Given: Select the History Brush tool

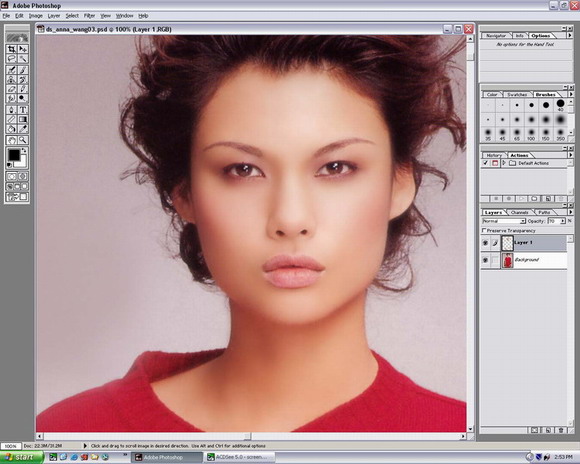Looking at the screenshot, I should [23, 80].
